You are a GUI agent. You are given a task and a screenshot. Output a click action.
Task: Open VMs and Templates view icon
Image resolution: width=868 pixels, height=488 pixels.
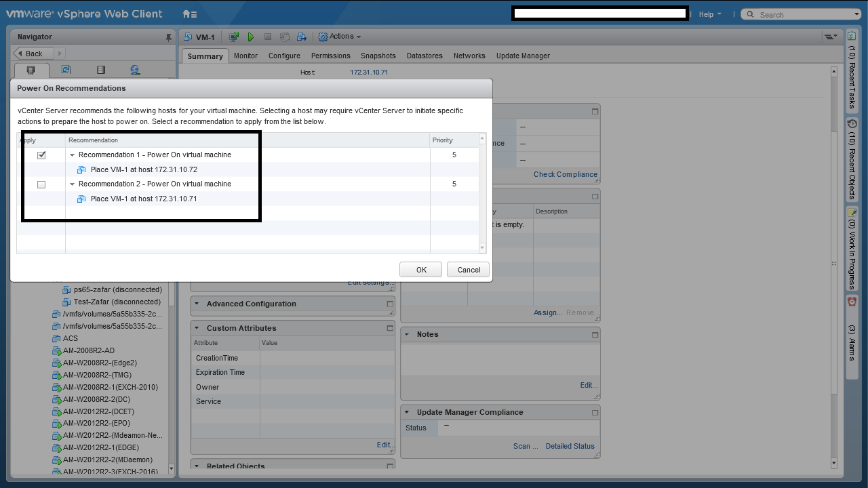(x=66, y=70)
